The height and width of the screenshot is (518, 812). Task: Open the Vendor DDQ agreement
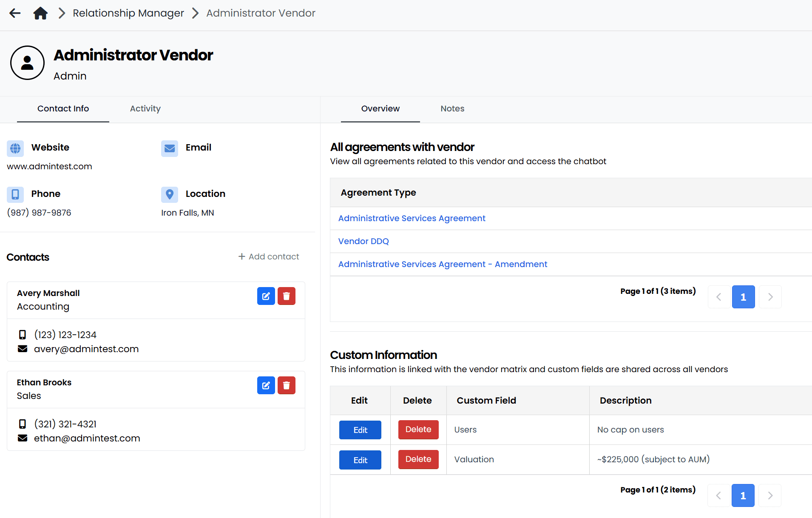363,241
